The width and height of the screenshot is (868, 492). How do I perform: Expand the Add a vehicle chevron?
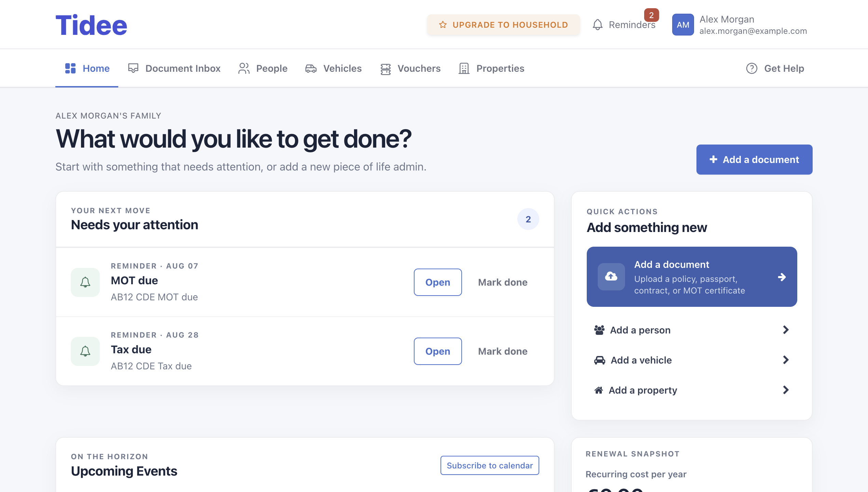pos(786,360)
